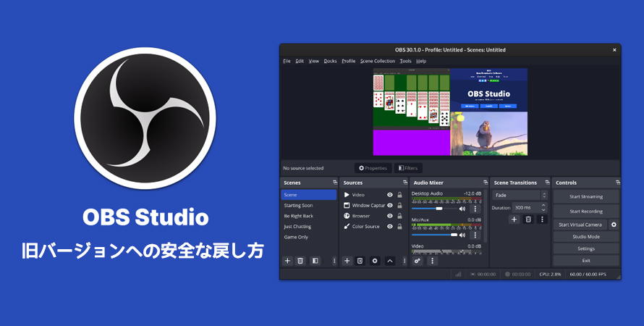Enable Studio Mode
This screenshot has height=326, width=644.
(x=586, y=236)
